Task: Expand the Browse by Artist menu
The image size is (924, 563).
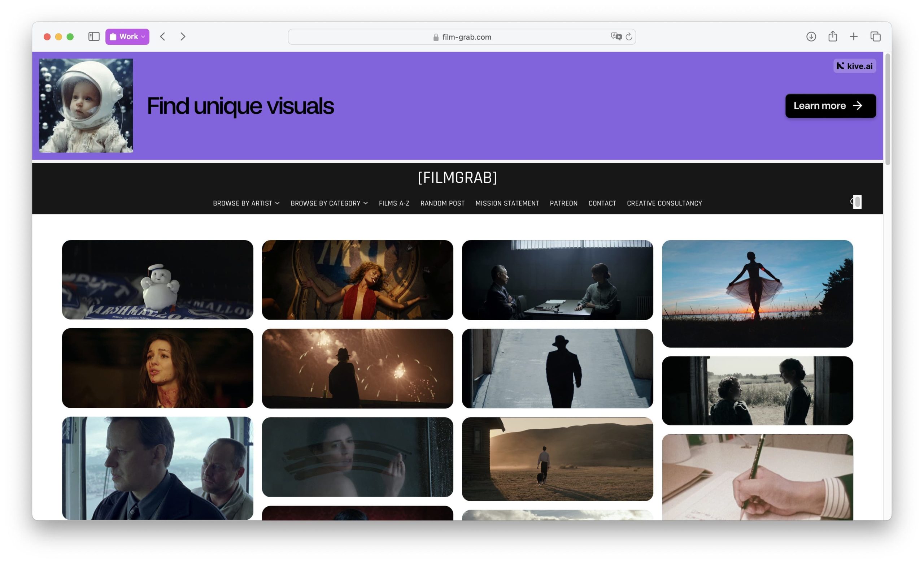Action: point(246,203)
